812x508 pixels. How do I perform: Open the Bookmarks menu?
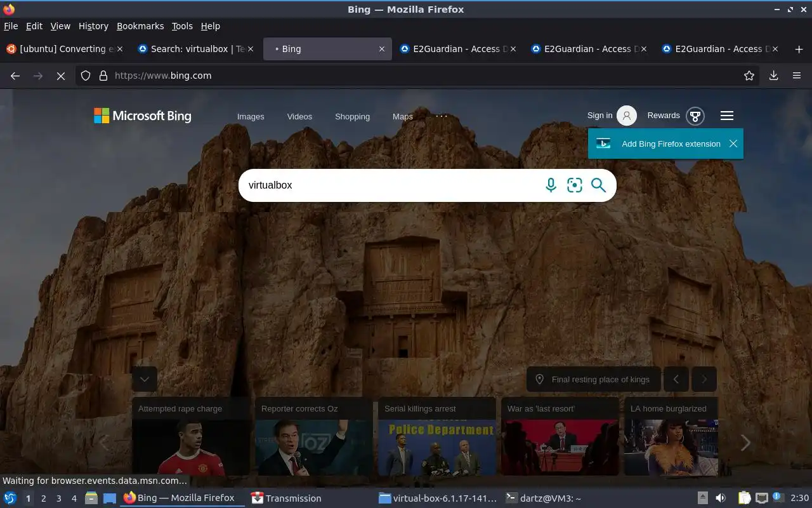[x=140, y=26]
